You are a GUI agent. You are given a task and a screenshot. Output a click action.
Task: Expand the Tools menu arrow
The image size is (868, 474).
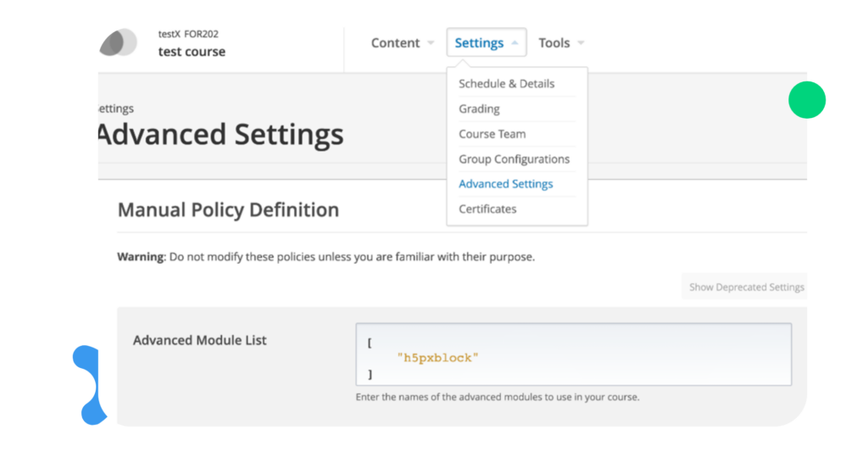[x=581, y=43]
